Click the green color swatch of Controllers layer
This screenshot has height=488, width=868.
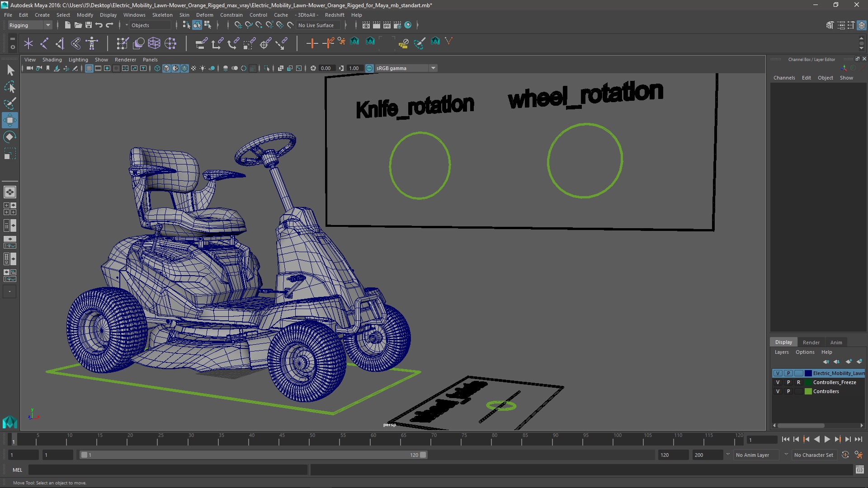point(808,391)
